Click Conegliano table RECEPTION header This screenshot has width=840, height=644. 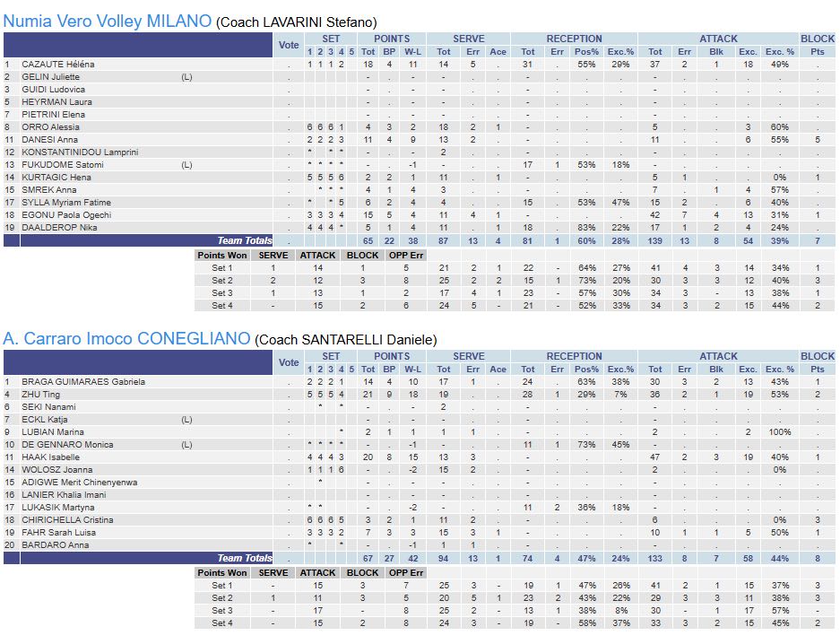(575, 356)
